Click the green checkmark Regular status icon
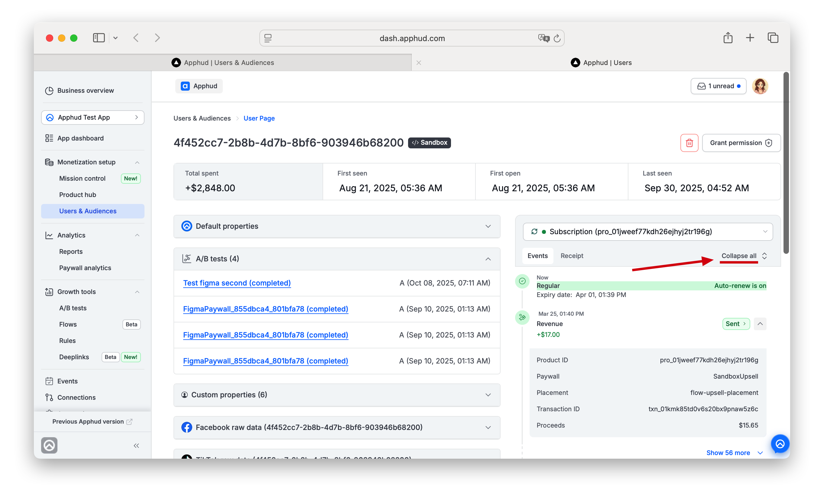Screen dimensions: 824x504 pos(522,281)
